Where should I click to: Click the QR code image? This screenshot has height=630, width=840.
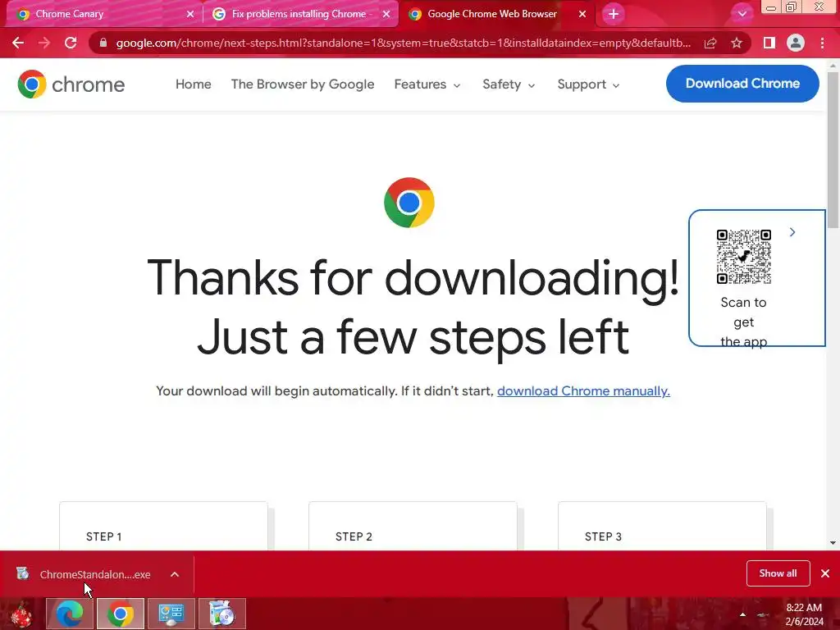[743, 257]
